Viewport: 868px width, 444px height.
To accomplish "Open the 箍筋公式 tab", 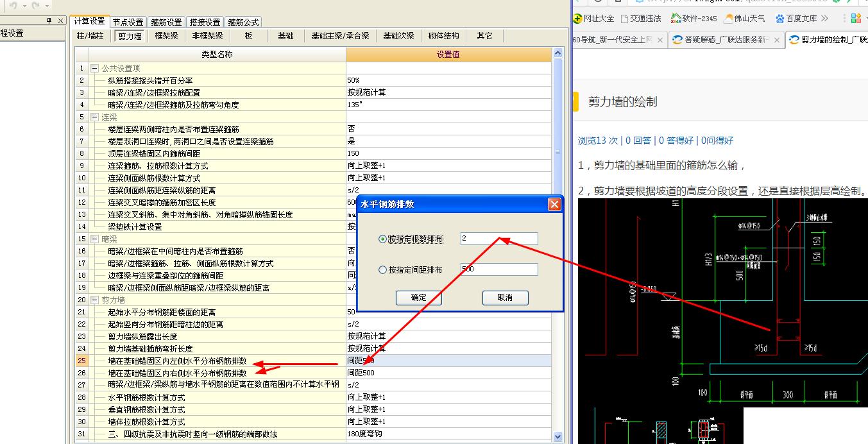I will click(x=244, y=22).
